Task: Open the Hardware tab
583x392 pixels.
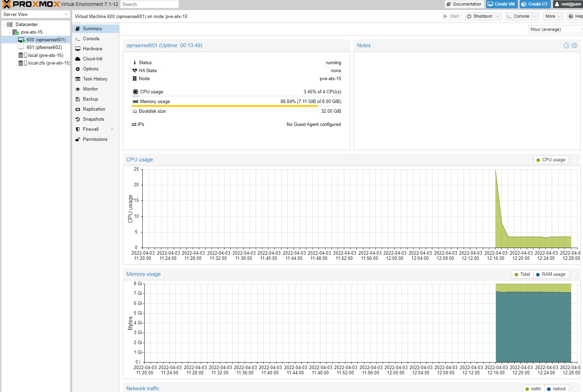Action: pyautogui.click(x=92, y=49)
